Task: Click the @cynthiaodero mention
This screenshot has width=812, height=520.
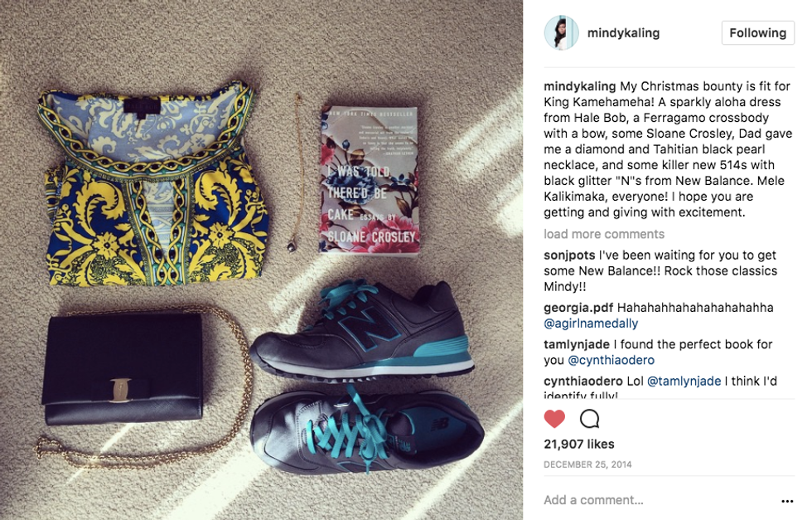Action: (611, 360)
